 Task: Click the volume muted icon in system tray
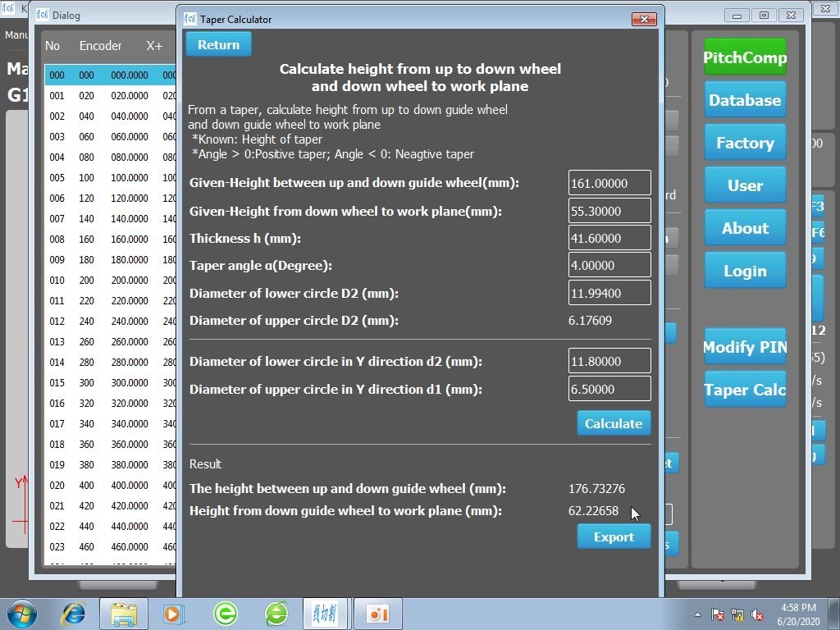(758, 614)
